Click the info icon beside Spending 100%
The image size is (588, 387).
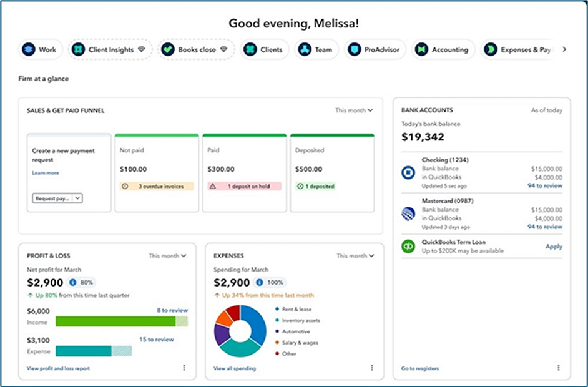(x=261, y=282)
